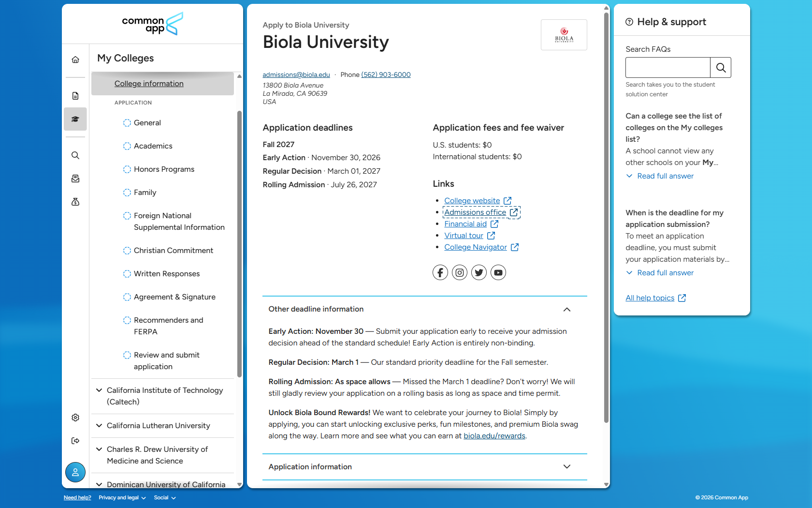Open the user profile avatar
The width and height of the screenshot is (812, 508).
click(x=75, y=472)
